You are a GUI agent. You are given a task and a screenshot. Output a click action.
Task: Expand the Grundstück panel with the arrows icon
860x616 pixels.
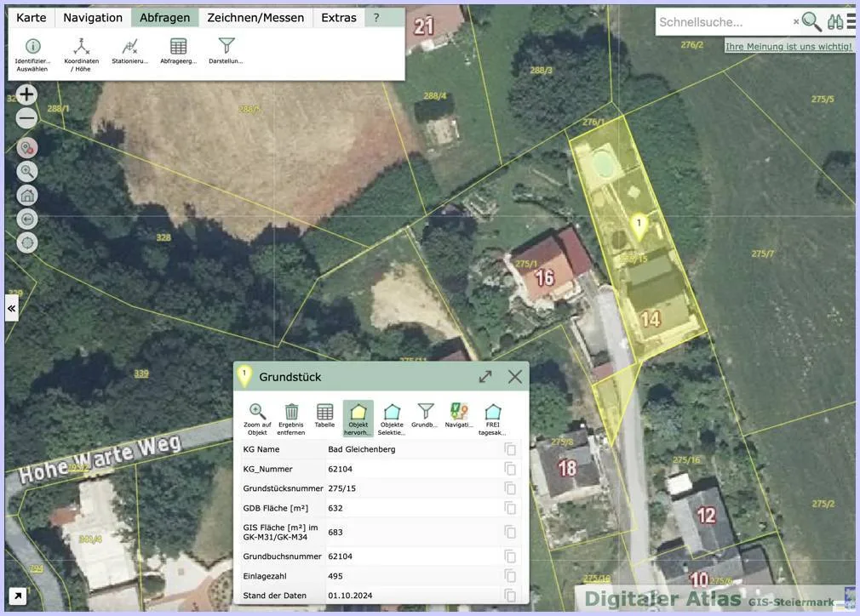tap(485, 377)
